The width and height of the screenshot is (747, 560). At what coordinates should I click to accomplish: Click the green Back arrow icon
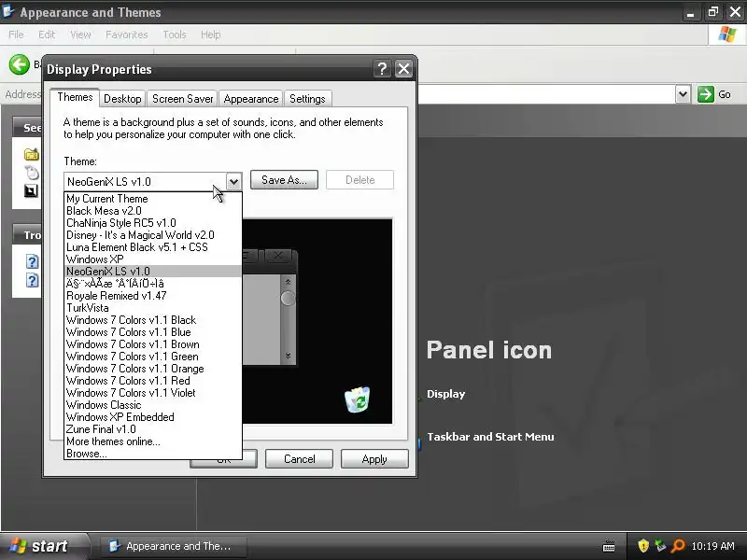(x=19, y=63)
